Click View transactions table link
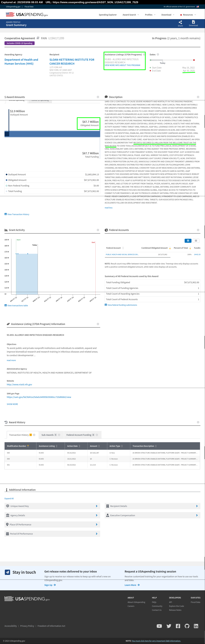205x644 pixels. [x=16, y=305]
